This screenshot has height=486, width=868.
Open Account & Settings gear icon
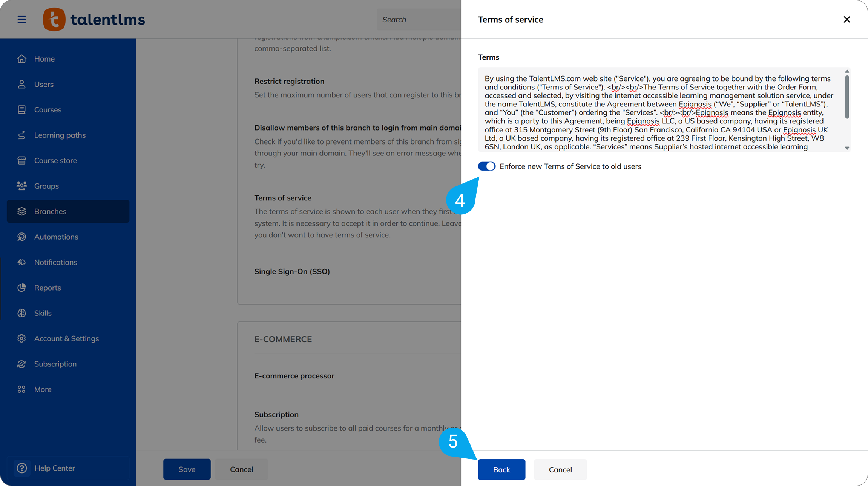coord(21,338)
